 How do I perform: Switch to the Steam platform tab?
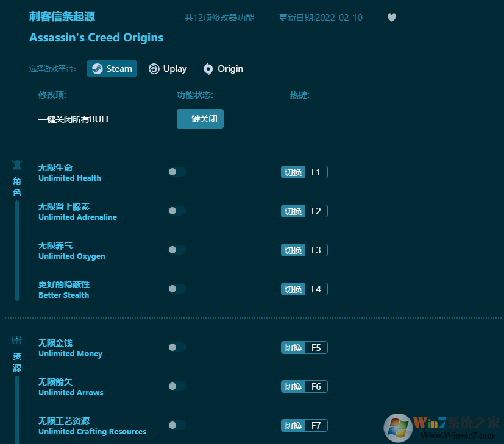point(112,69)
